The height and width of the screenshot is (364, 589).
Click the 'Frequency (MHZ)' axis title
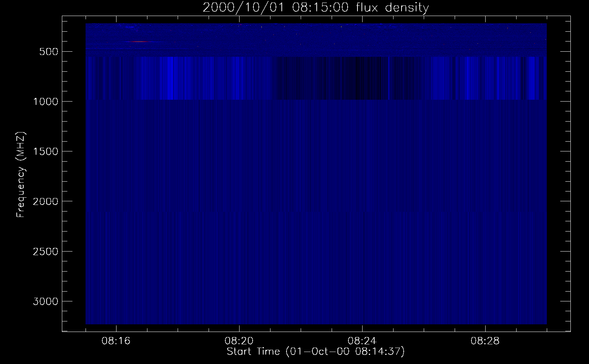pyautogui.click(x=21, y=174)
